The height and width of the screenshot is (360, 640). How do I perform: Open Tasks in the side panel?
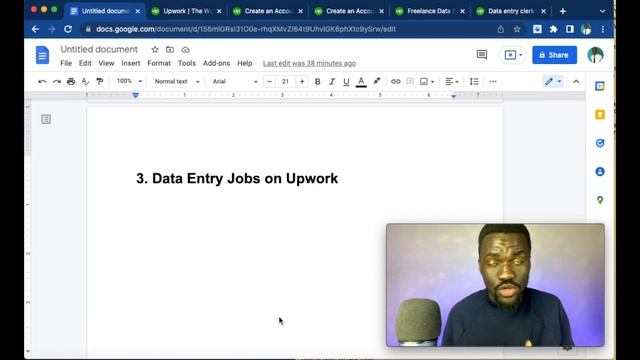(x=600, y=143)
